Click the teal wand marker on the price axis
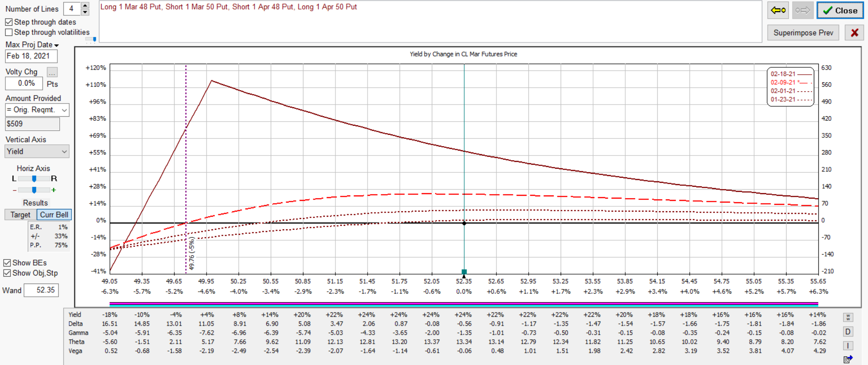Screen dimensions: 868x365 tap(464, 272)
